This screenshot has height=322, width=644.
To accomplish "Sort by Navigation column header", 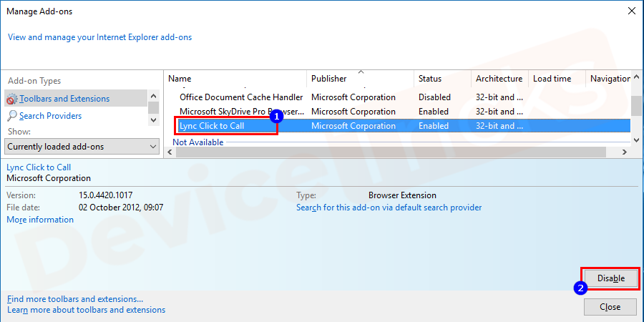I will click(609, 79).
